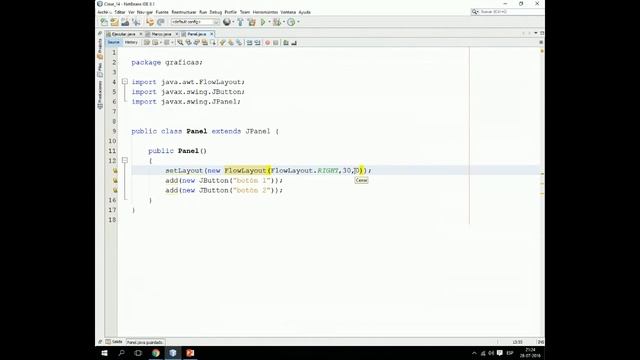Click the Undo toolbar icon
Viewport: 640px width, 360px height.
pos(150,22)
